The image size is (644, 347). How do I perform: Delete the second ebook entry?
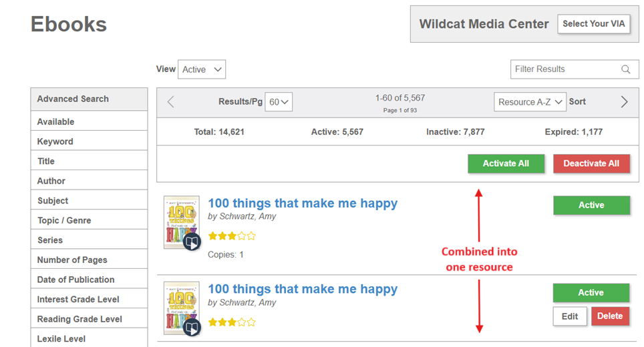pyautogui.click(x=610, y=316)
